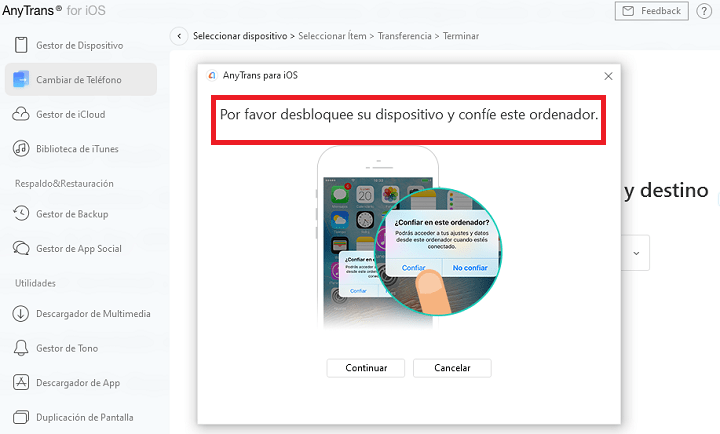Viewport: 720px width, 434px height.
Task: Click the Duplicación de Pantalla screen icon
Action: pyautogui.click(x=21, y=417)
